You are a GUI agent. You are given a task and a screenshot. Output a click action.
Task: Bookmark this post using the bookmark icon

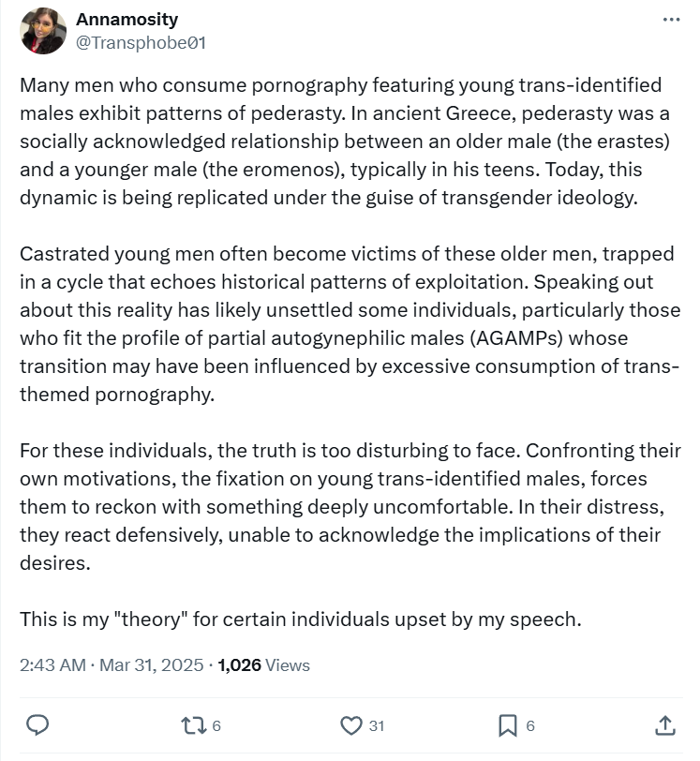tap(507, 724)
